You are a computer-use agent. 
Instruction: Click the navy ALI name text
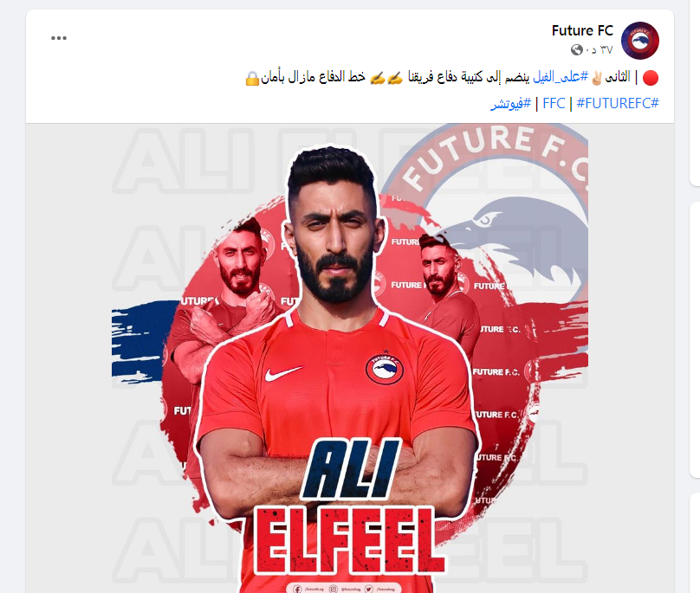(x=352, y=468)
